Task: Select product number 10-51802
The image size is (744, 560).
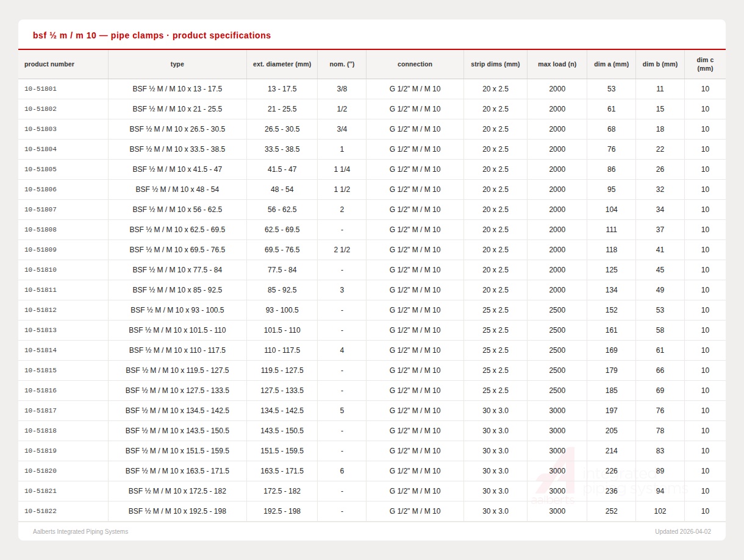Action: (x=40, y=109)
